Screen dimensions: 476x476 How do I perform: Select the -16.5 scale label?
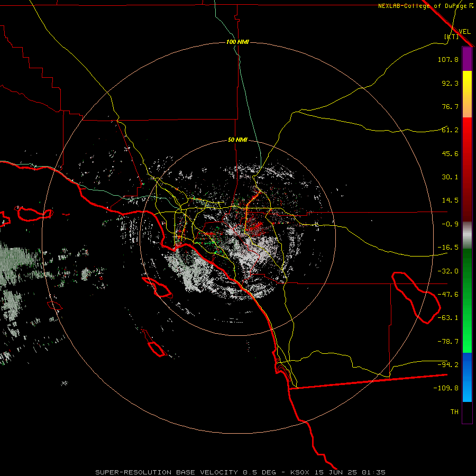click(x=448, y=248)
